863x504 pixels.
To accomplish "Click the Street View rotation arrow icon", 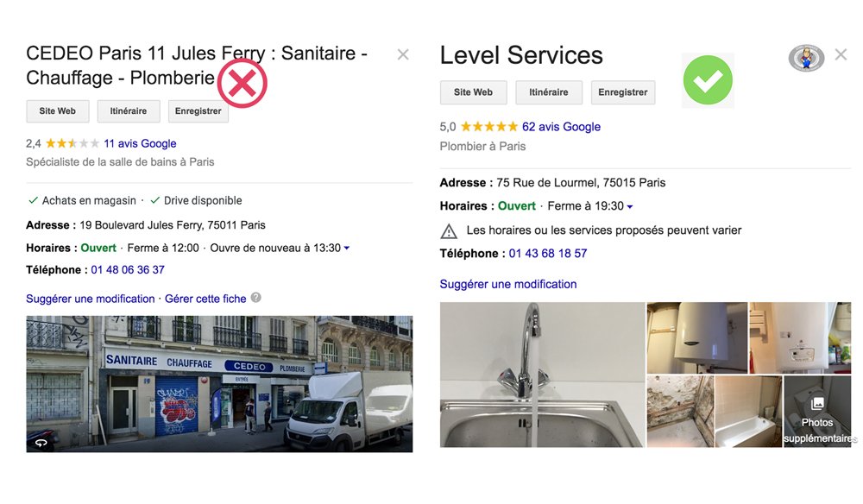I will pos(43,443).
